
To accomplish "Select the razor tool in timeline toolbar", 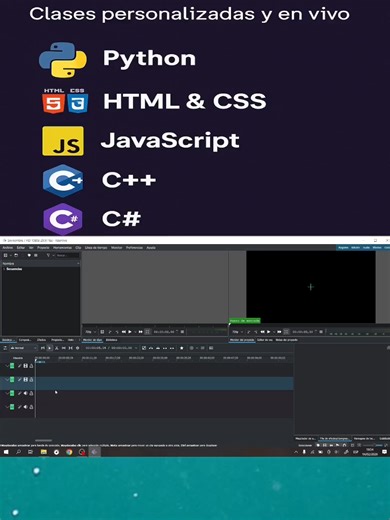I will point(56,348).
